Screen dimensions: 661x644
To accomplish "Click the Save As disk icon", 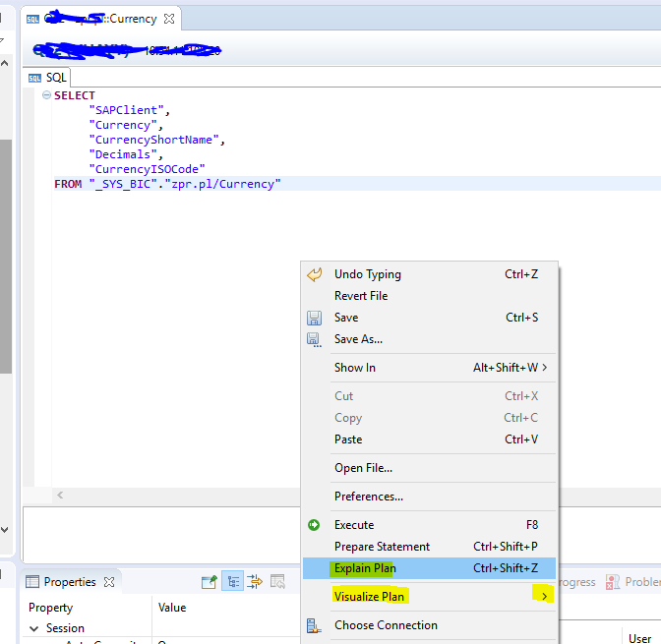I will [315, 339].
